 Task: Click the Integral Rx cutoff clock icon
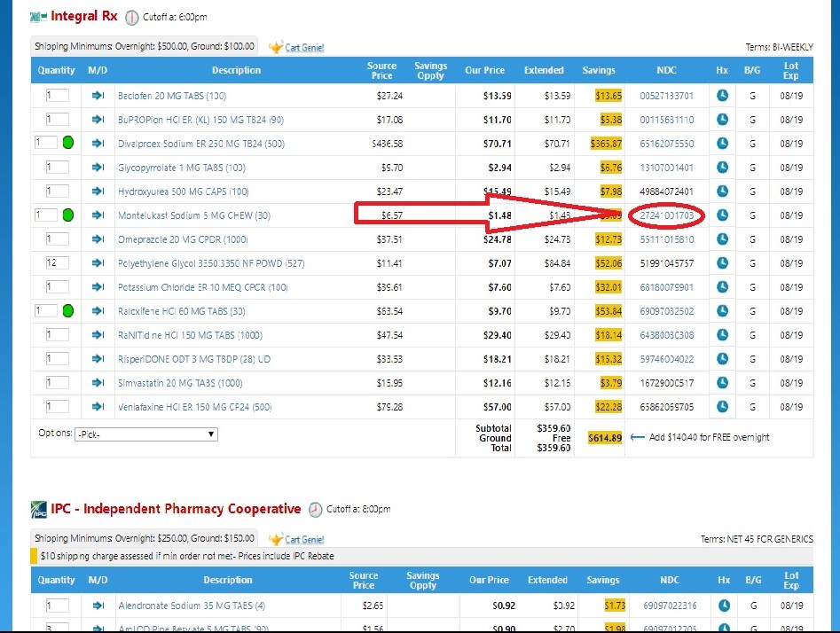[x=132, y=18]
